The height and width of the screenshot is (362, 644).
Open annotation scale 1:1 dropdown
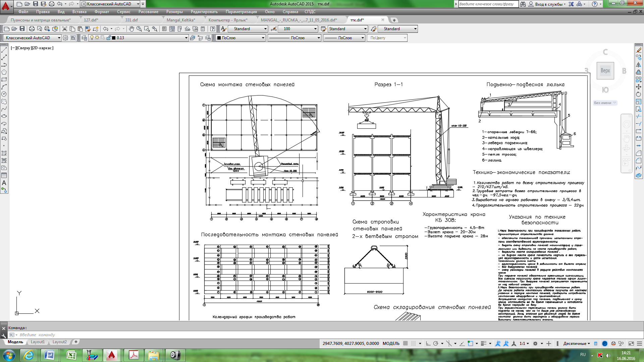pos(524,343)
